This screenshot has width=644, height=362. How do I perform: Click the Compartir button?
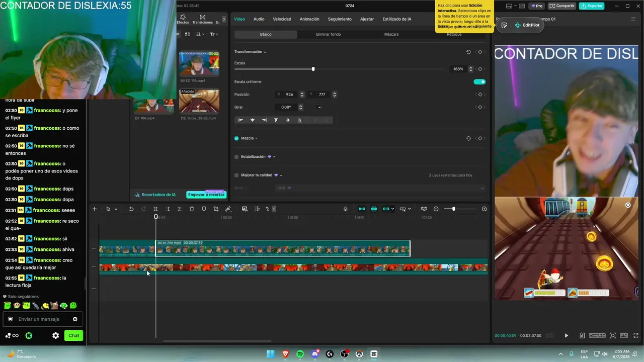click(x=562, y=6)
